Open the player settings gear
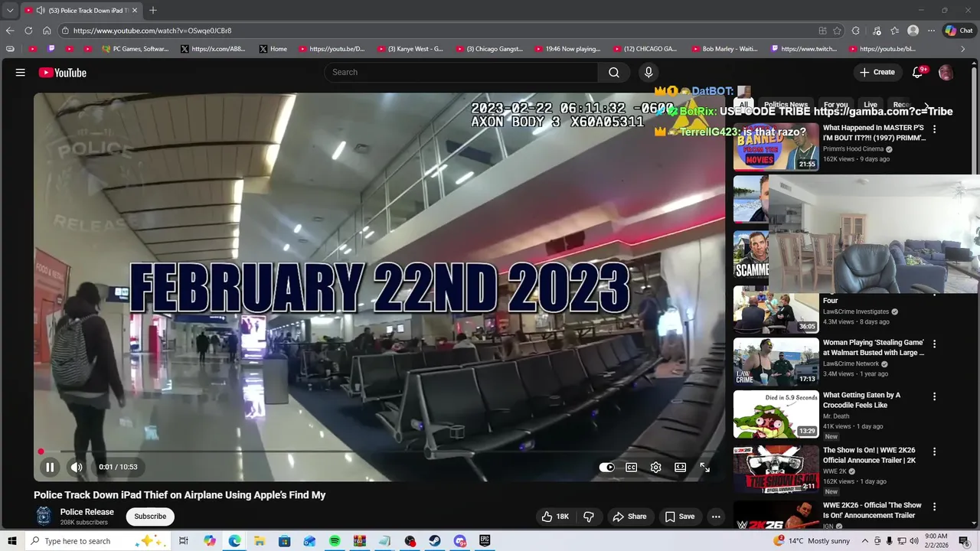The width and height of the screenshot is (980, 551). click(x=656, y=467)
